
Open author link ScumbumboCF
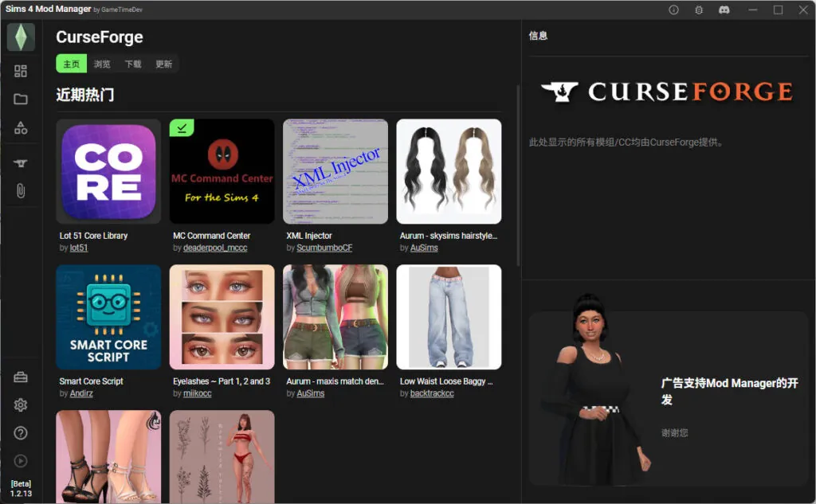tap(324, 248)
